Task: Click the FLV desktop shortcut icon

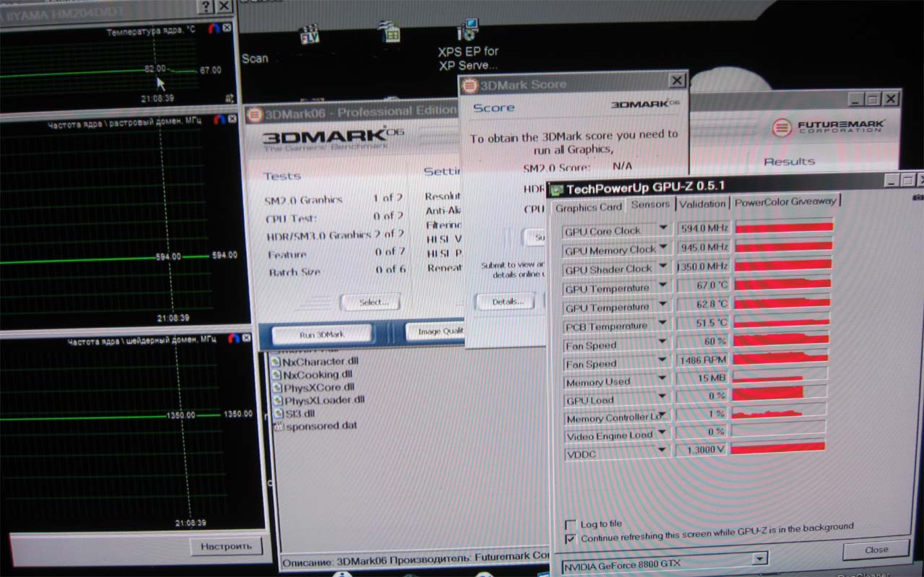Action: [x=310, y=33]
